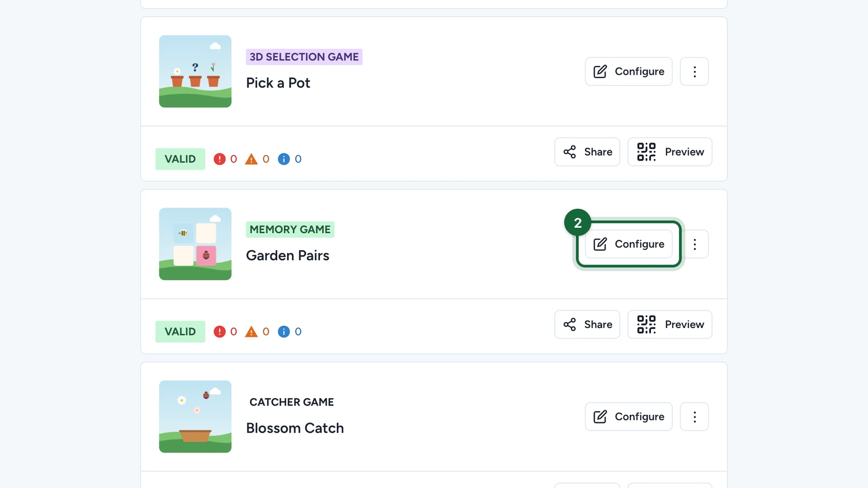Open the Pick a Pot thumbnail image
The height and width of the screenshot is (488, 868).
(195, 72)
